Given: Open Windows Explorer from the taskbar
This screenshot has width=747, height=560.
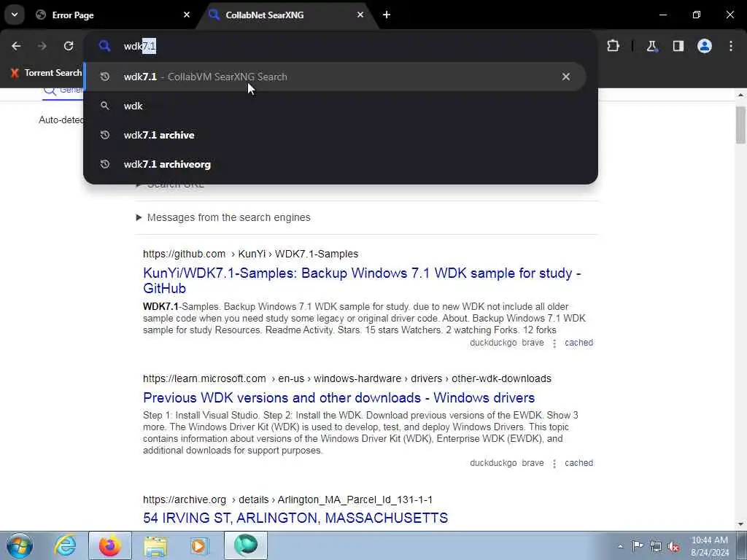Looking at the screenshot, I should (x=155, y=545).
